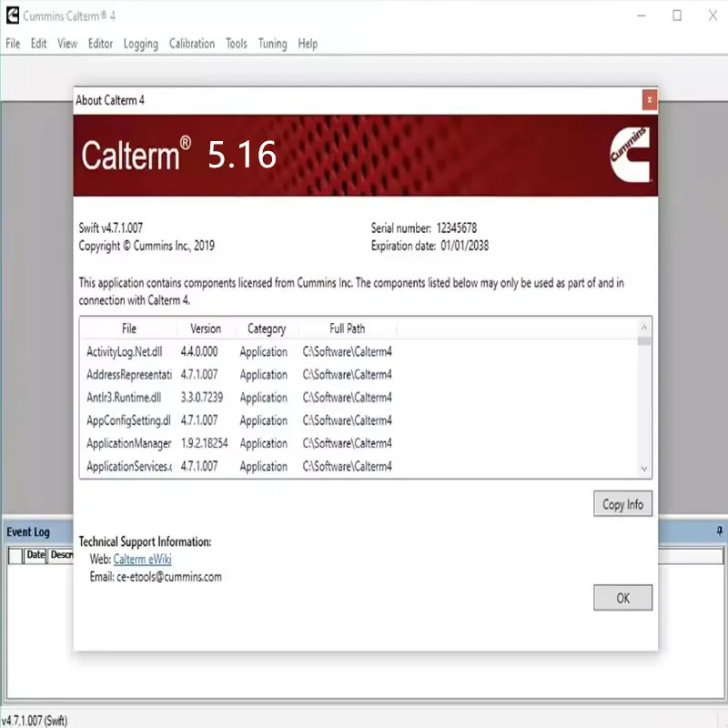
Task: Sort files by the Version column header
Action: [205, 329]
